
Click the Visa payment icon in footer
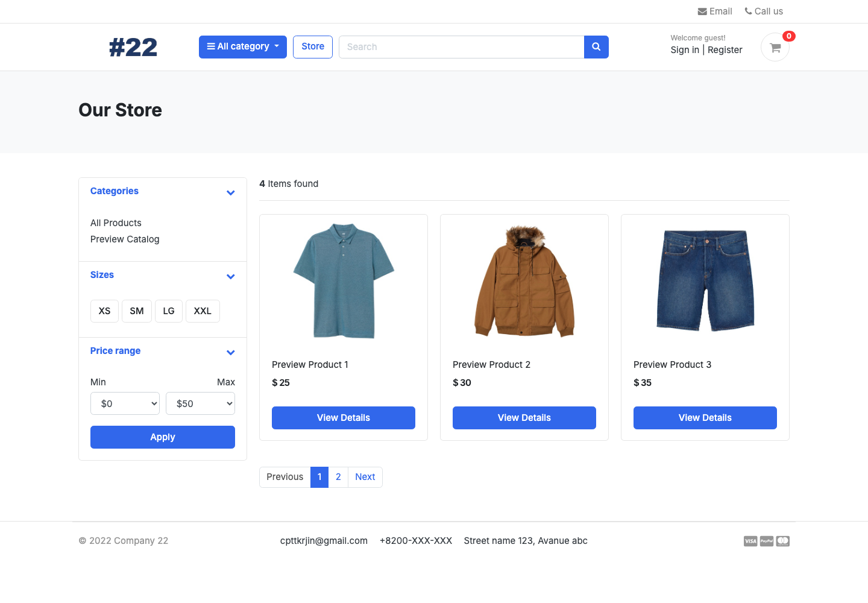pos(750,541)
